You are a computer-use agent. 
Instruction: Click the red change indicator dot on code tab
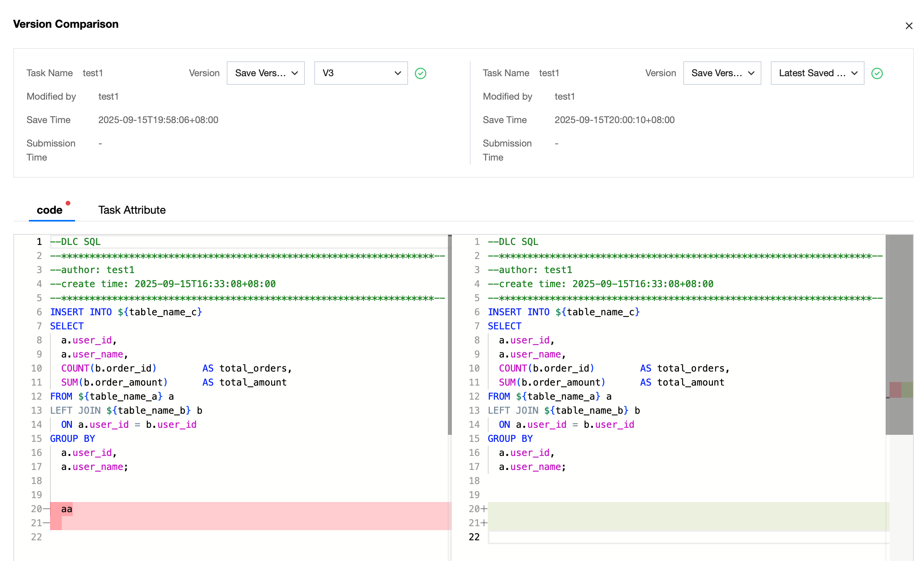(x=68, y=203)
